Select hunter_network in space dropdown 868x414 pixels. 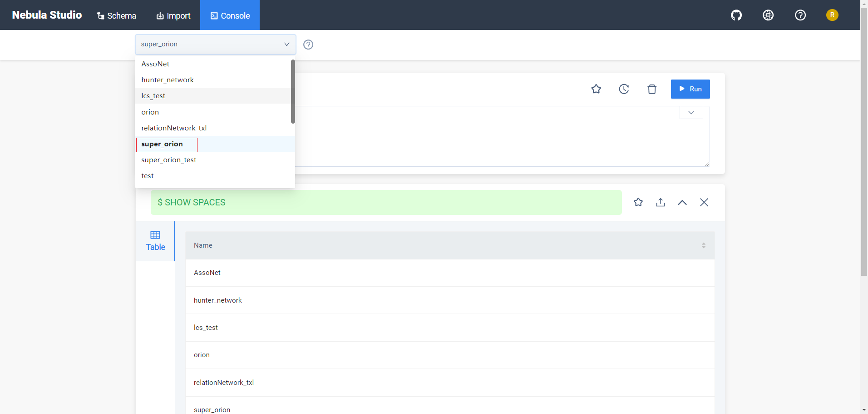[x=213, y=80]
